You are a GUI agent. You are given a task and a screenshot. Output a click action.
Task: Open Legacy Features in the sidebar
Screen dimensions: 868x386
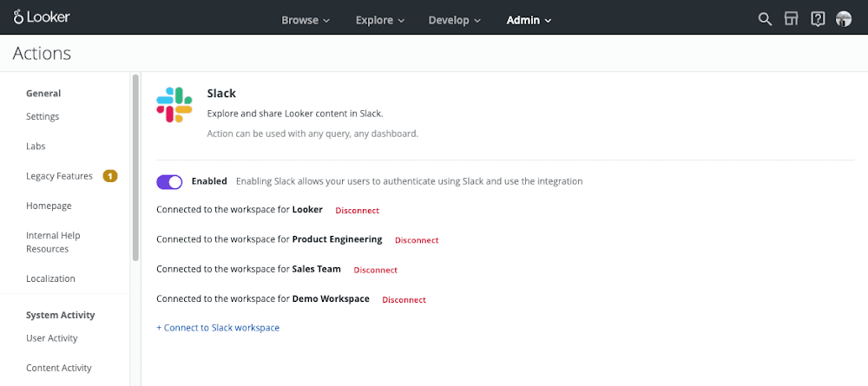pos(59,176)
